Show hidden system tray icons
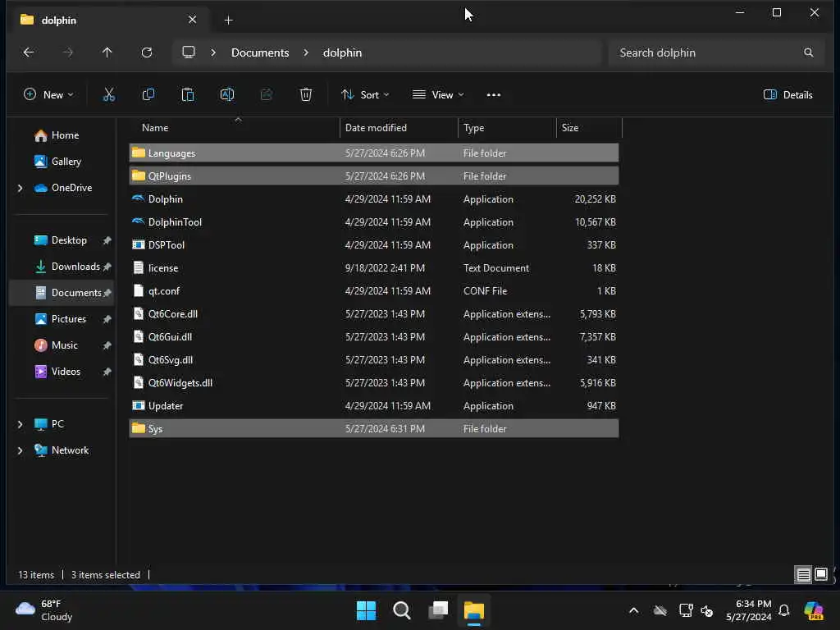The height and width of the screenshot is (630, 840). point(634,610)
